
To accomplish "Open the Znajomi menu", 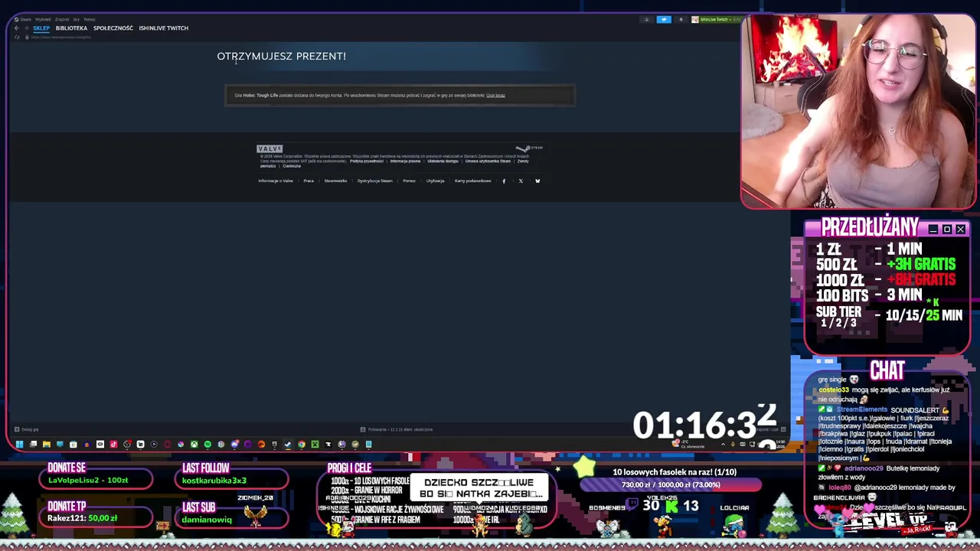I will tap(62, 19).
